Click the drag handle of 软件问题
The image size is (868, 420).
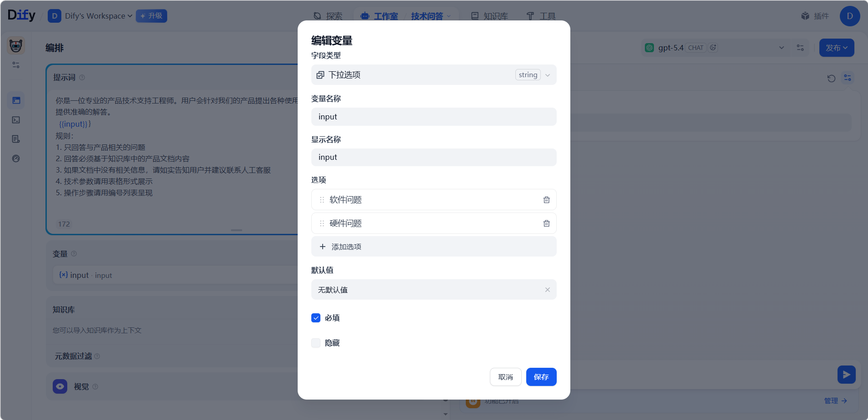click(322, 200)
